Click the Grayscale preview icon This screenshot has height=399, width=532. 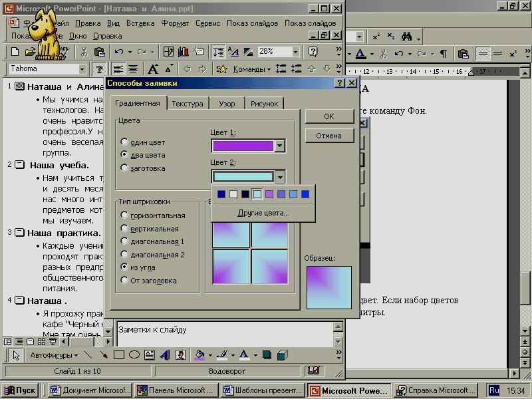248,52
